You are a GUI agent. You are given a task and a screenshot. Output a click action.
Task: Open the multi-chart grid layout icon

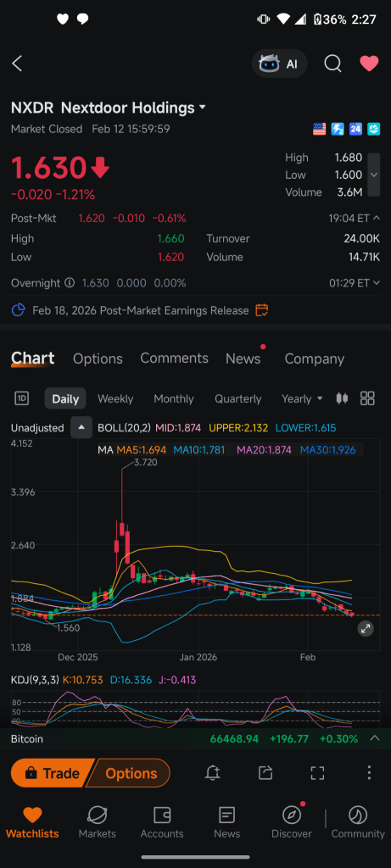pos(367,398)
